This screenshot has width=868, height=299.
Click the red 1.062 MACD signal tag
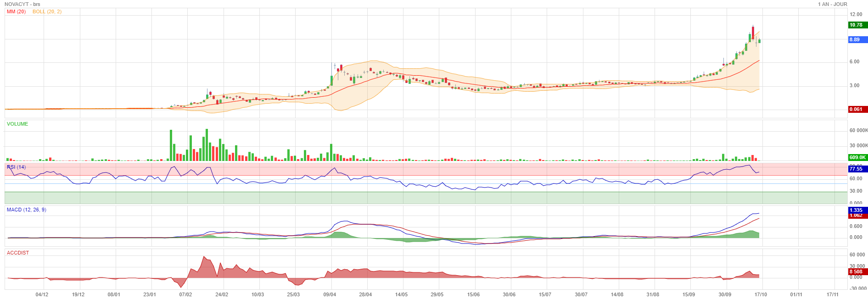coord(857,216)
